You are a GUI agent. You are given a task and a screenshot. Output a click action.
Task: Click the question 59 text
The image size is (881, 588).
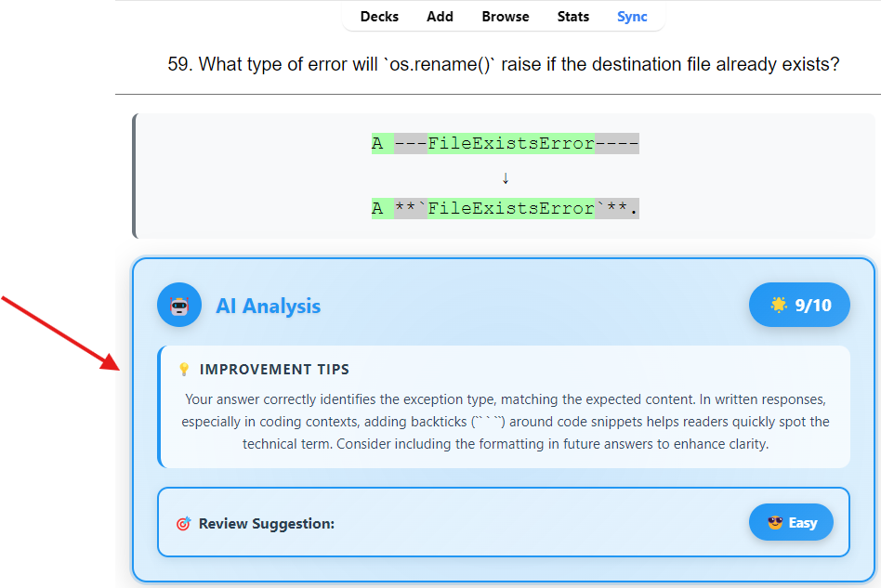tap(504, 64)
